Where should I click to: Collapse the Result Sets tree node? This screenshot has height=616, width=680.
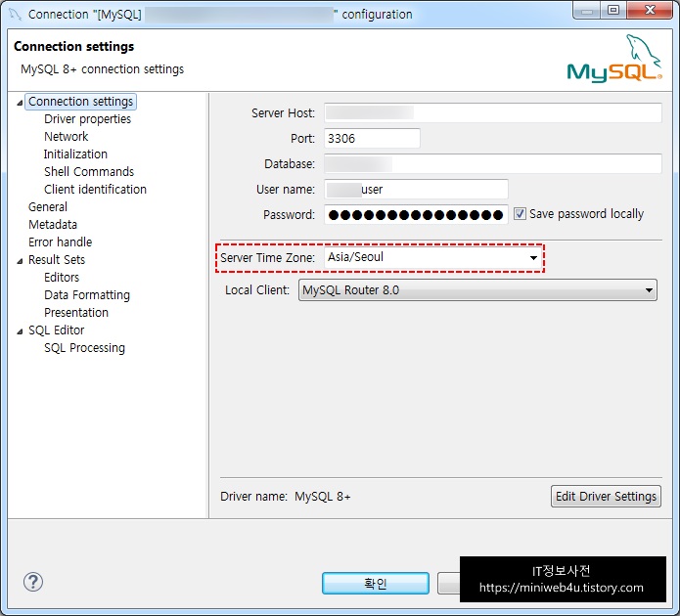(x=20, y=260)
